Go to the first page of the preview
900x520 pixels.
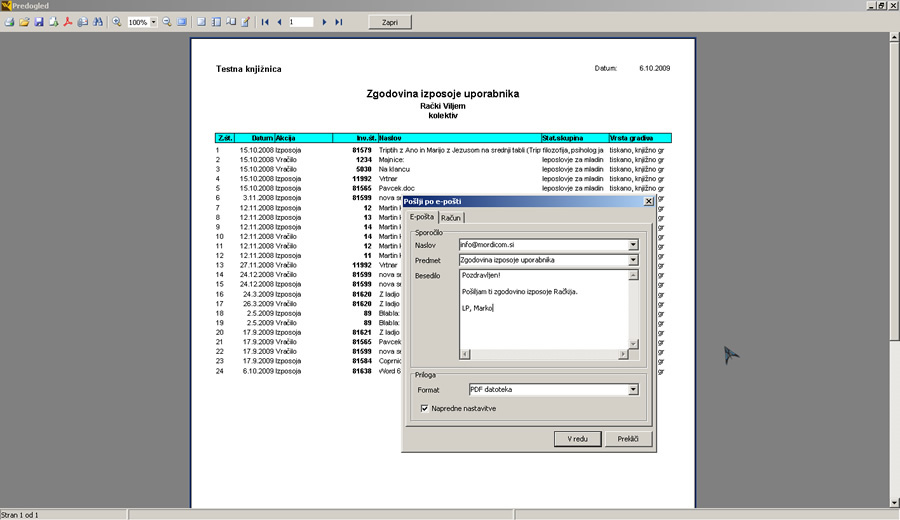[x=265, y=22]
